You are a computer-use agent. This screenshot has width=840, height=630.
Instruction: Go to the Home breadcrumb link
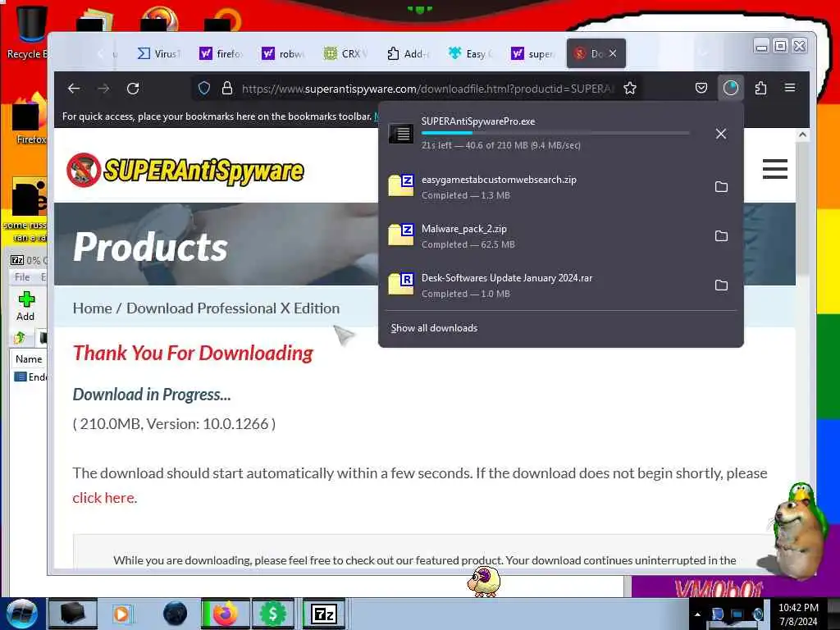92,308
